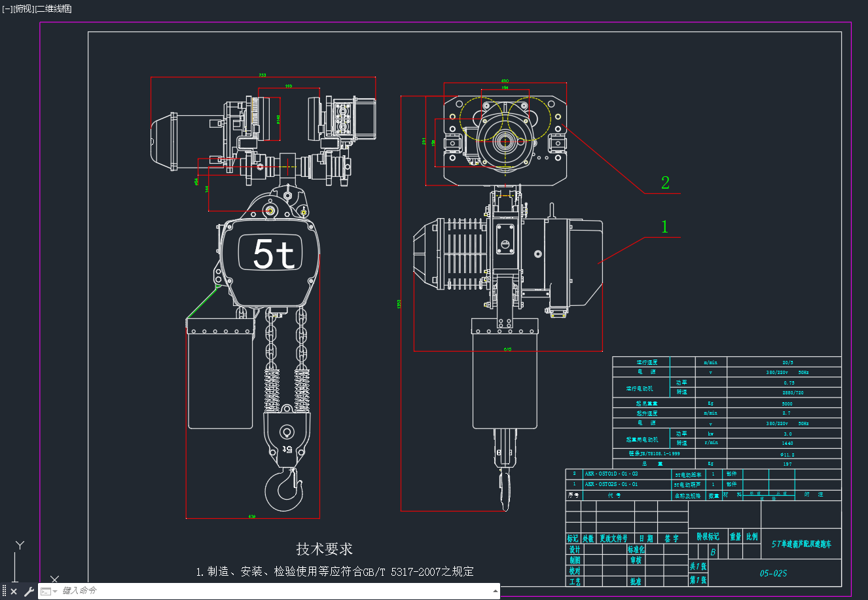
Task: Select the 起重用电动机 row label
Action: click(x=642, y=440)
